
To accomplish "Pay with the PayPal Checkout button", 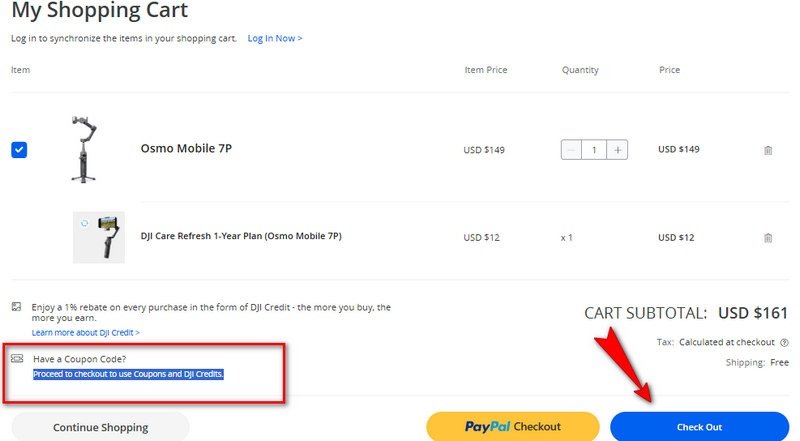I will (512, 427).
